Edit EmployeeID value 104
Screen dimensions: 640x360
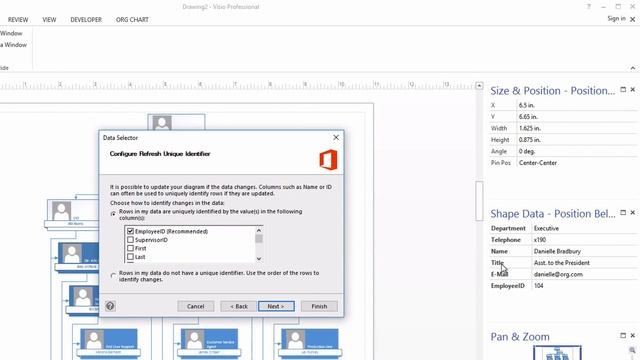[584, 286]
